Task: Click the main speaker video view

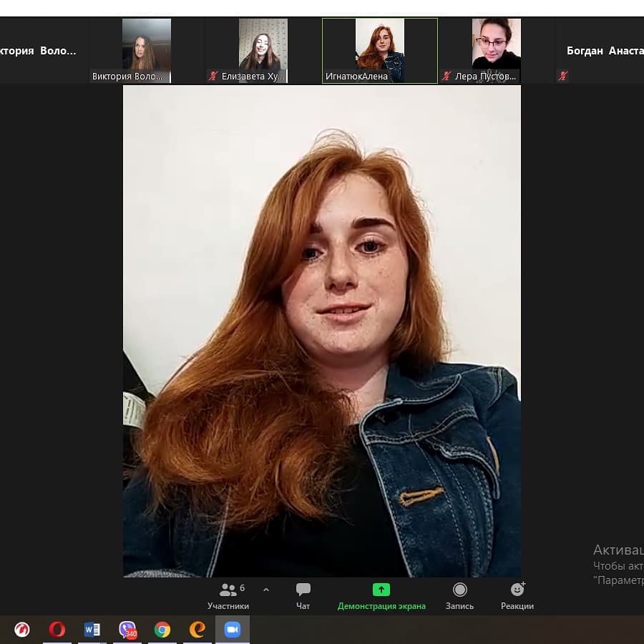Action: pos(322,331)
